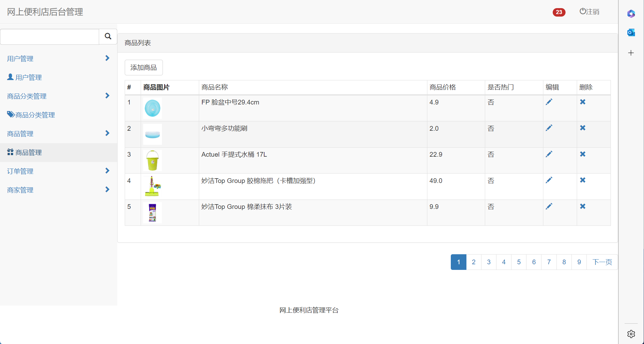Click the settings gear at bottom right
Screen dimensions: 644x344
coord(631,334)
